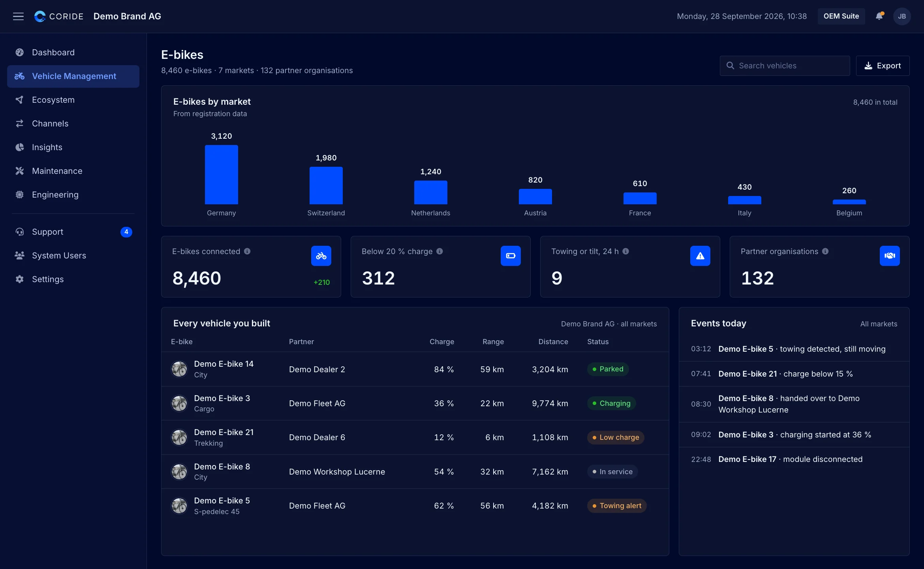
Task: Click info icon beside Partner organisations
Action: pos(825,251)
